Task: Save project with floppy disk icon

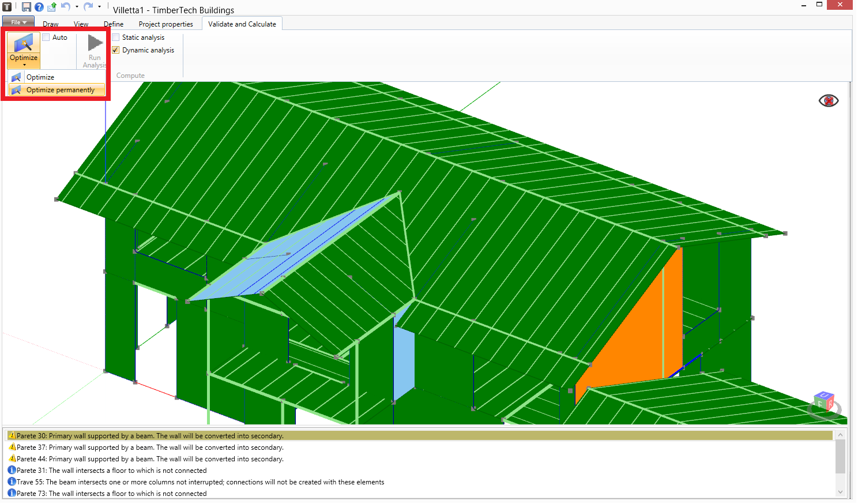Action: pos(27,7)
